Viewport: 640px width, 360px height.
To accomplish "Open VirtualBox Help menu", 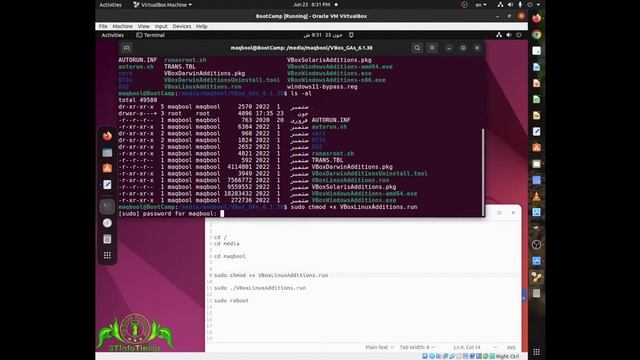I will point(202,26).
